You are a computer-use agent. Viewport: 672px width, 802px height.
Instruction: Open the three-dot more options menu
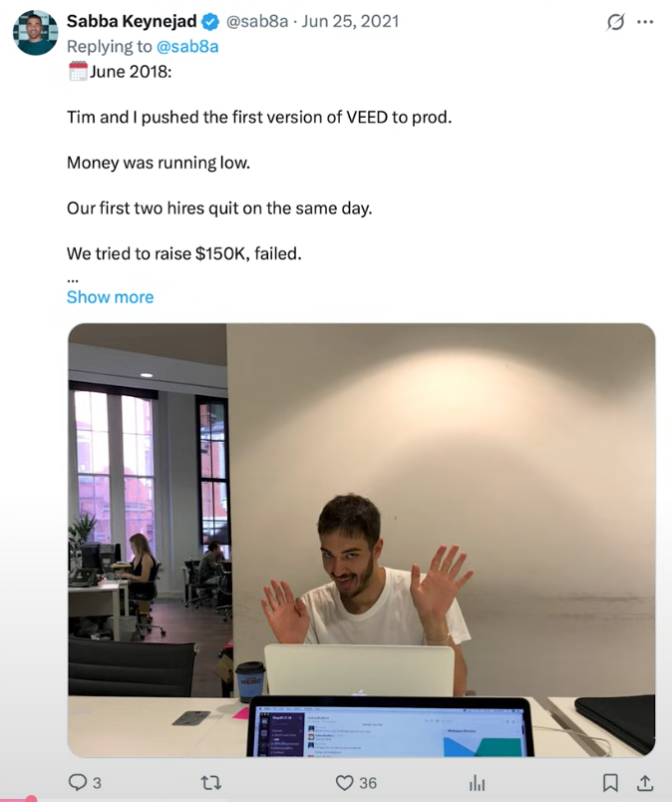coord(645,22)
